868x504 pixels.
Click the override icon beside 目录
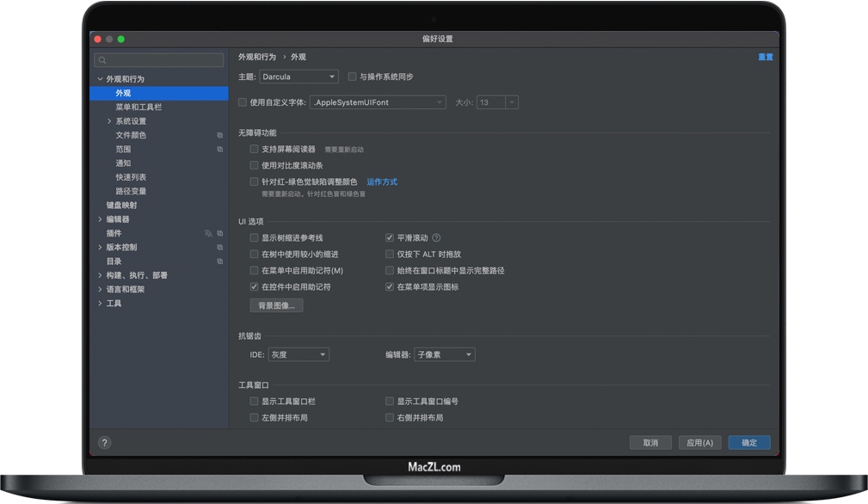click(x=220, y=261)
